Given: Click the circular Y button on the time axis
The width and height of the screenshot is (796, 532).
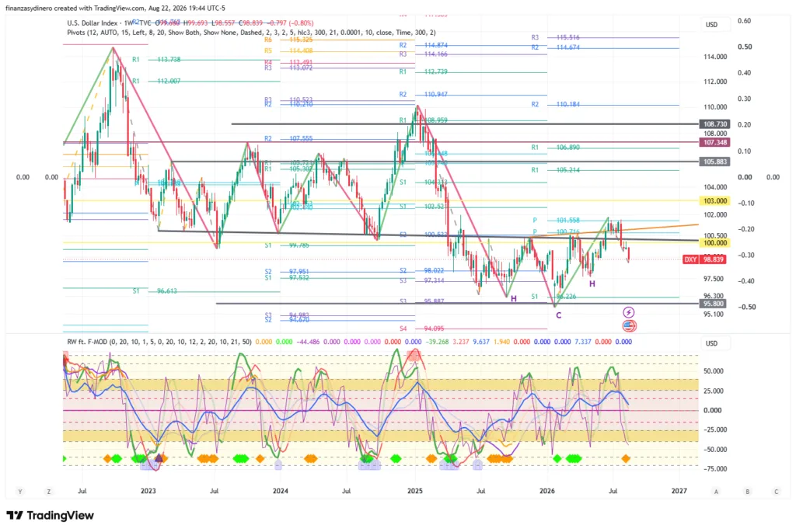Looking at the screenshot, I should pos(20,491).
